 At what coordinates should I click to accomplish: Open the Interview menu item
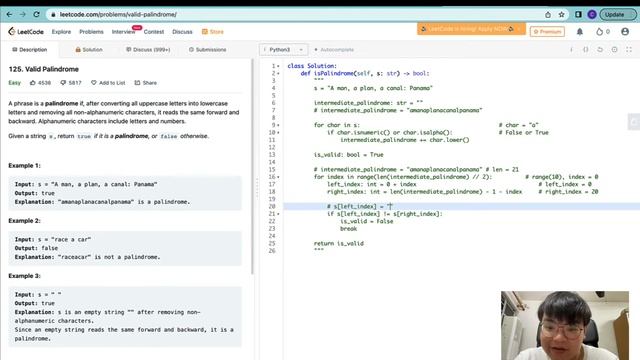[x=123, y=32]
